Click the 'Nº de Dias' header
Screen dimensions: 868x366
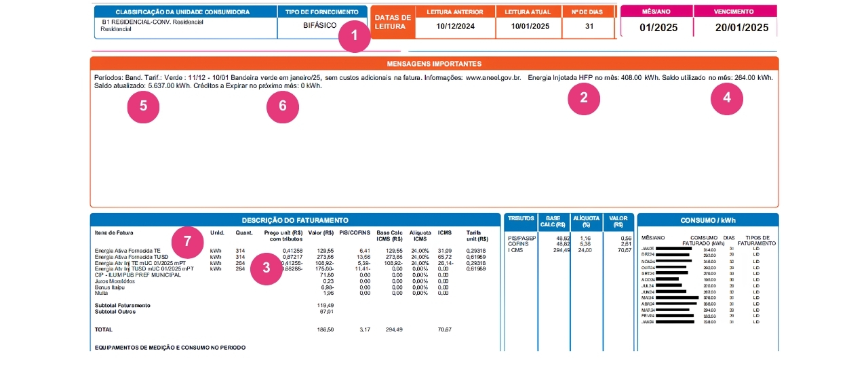(x=588, y=12)
